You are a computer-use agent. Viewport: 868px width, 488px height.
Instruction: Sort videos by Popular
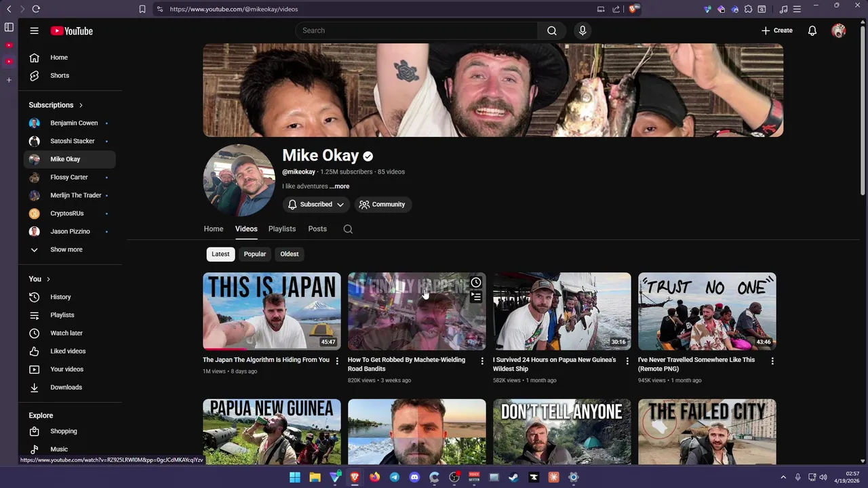pos(255,254)
